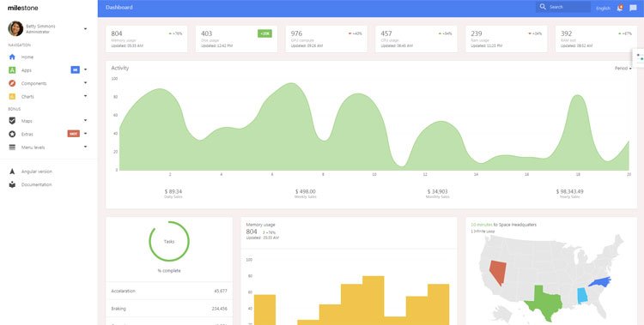Click the Maps shield icon
This screenshot has height=325, width=644.
pyautogui.click(x=12, y=121)
